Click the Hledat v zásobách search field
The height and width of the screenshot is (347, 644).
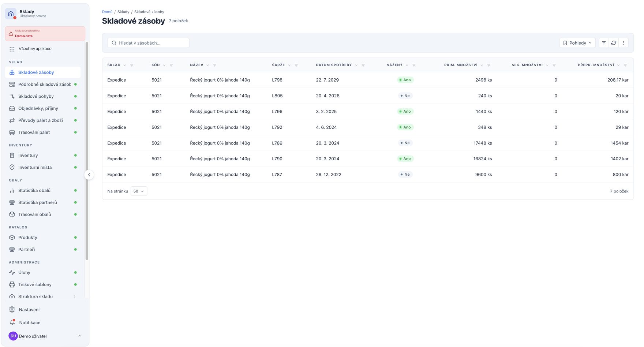tap(148, 43)
